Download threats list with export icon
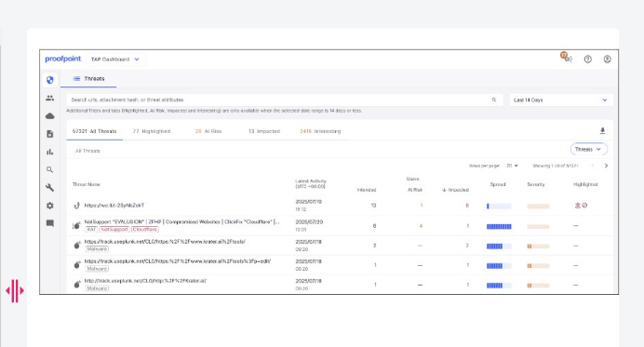This screenshot has width=644, height=347. tap(602, 131)
